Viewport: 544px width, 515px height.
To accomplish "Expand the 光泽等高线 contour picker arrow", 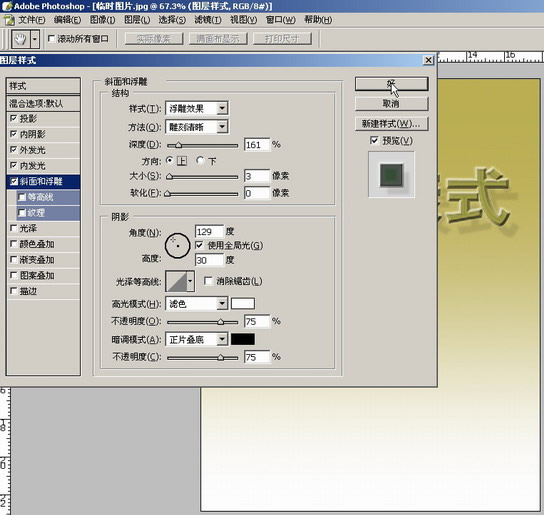I will [190, 281].
